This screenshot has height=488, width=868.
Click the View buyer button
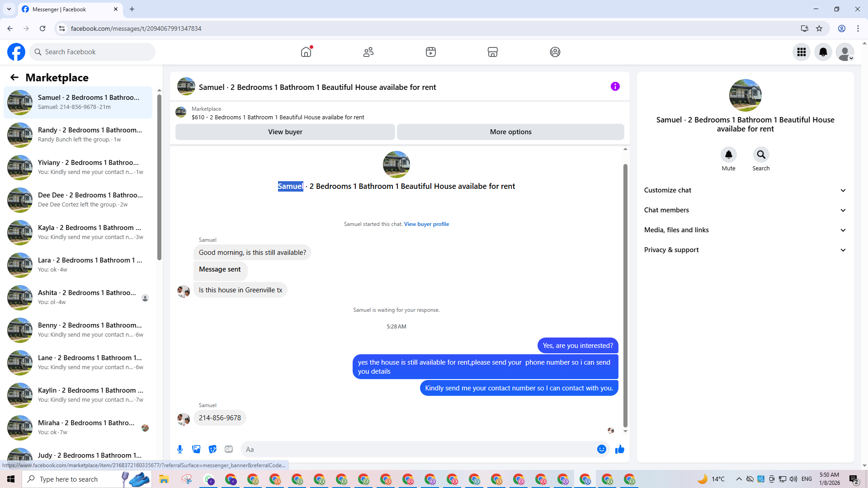point(285,132)
